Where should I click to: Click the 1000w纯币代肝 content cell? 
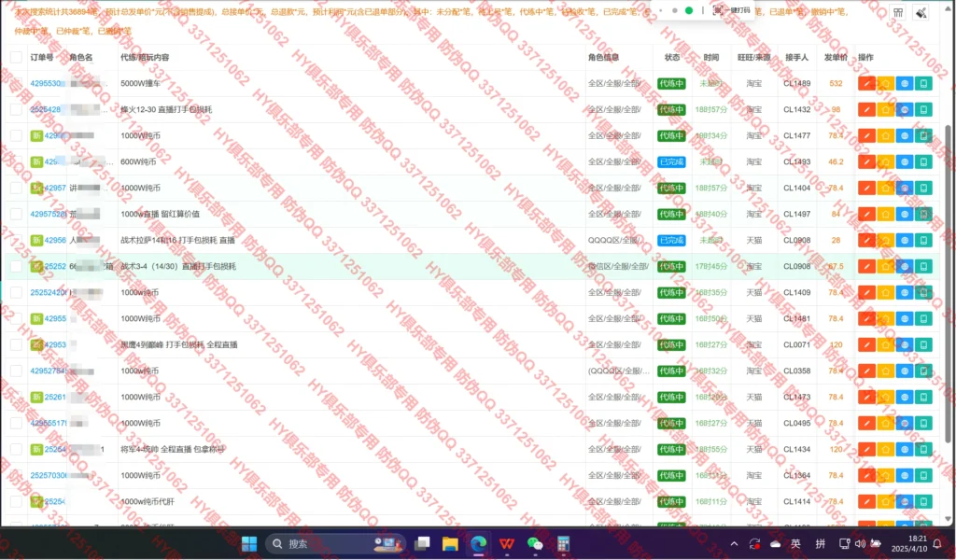pyautogui.click(x=148, y=502)
